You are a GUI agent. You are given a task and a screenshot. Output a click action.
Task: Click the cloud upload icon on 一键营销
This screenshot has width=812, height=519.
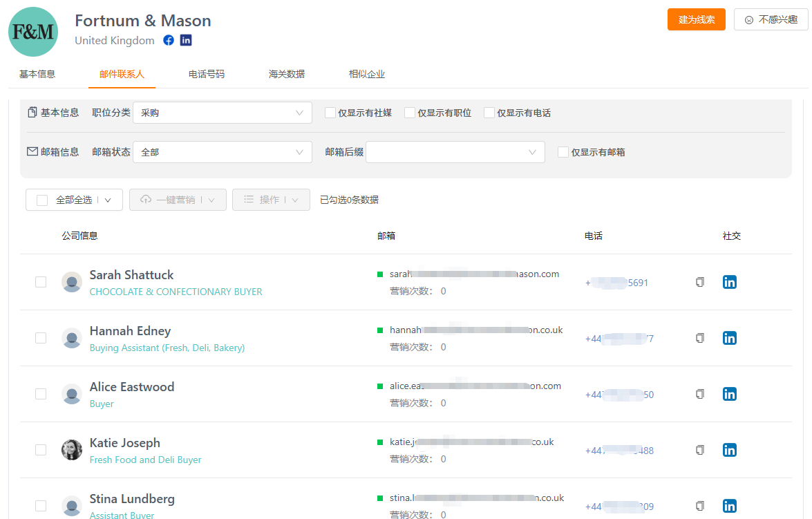click(x=146, y=200)
